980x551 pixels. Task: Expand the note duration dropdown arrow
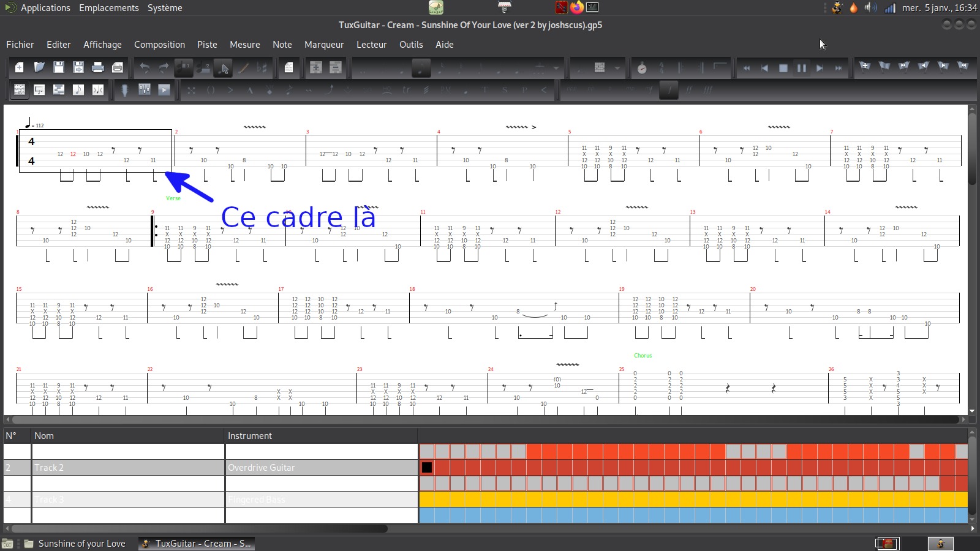[x=556, y=68]
